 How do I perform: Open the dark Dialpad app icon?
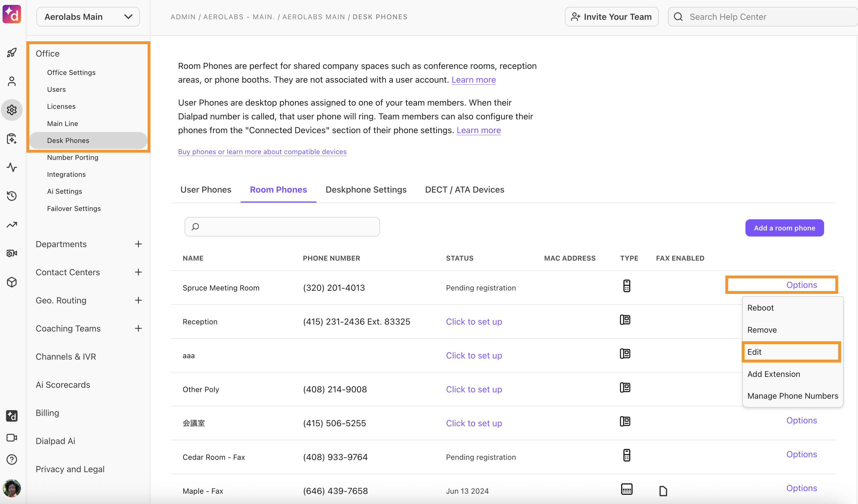tap(12, 416)
